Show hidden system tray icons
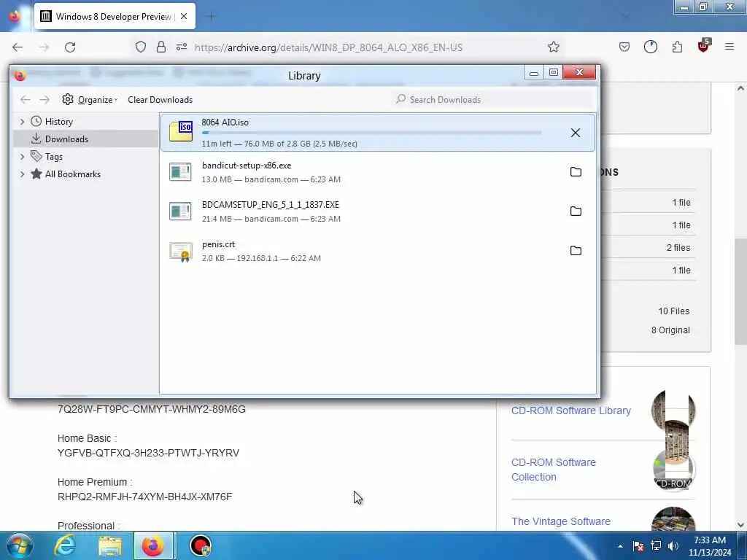Image resolution: width=747 pixels, height=560 pixels. click(x=620, y=546)
